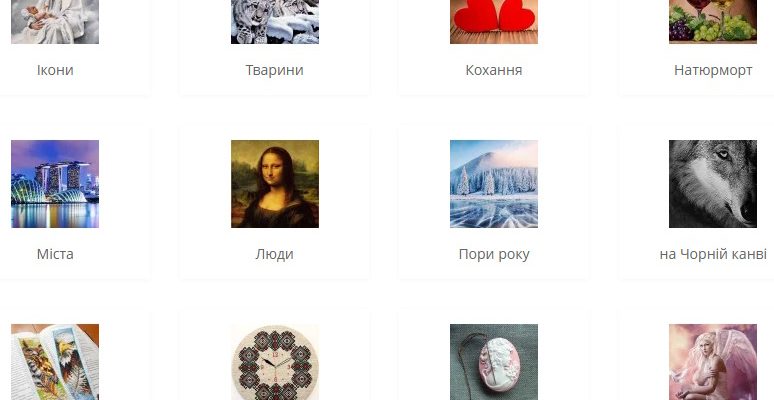774x400 pixels.
Task: Open the Mona Lisa Люди image
Action: (275, 184)
